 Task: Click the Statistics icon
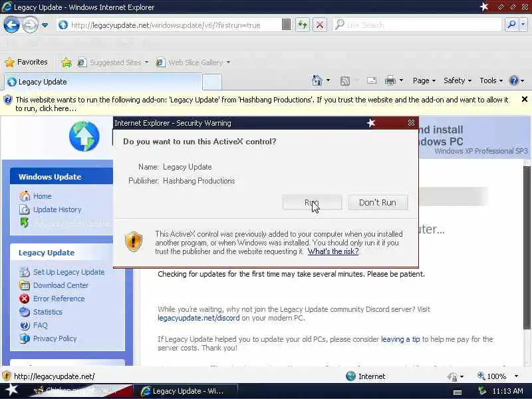click(25, 312)
